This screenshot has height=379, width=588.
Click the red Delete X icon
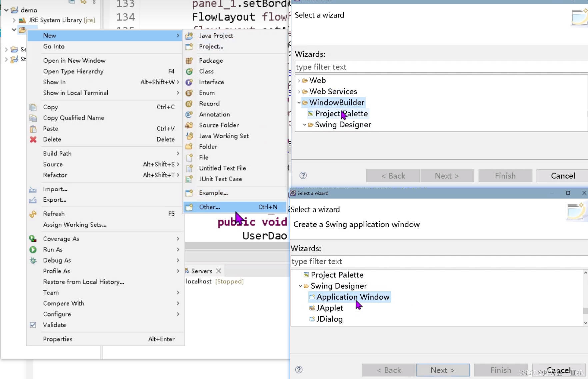(x=33, y=139)
